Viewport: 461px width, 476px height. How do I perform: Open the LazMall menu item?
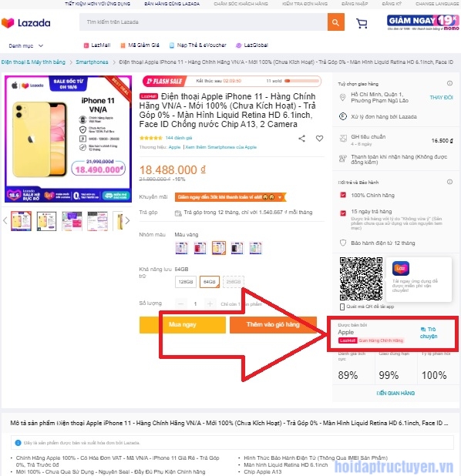97,45
